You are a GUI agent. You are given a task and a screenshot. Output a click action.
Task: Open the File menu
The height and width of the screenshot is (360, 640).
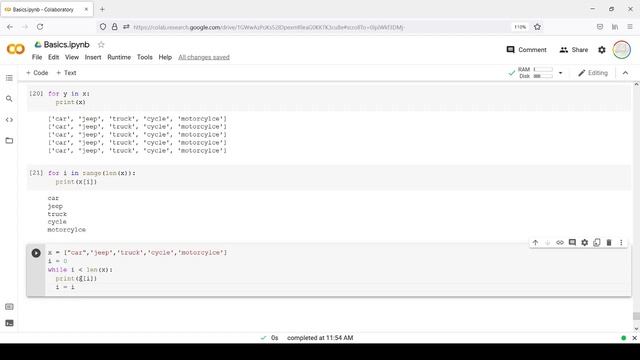point(37,57)
